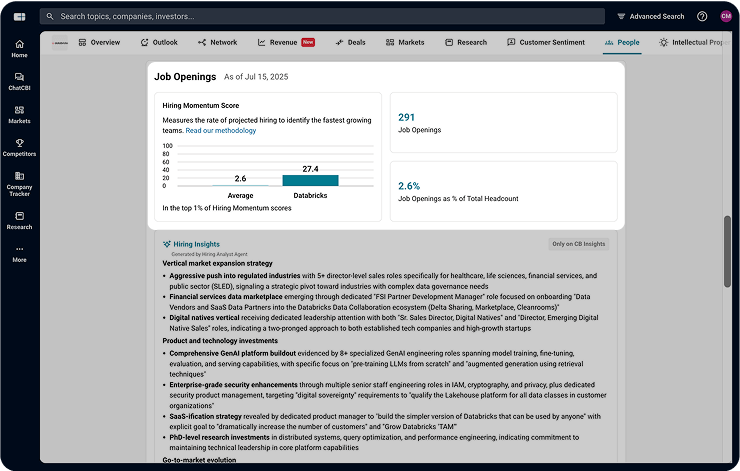Open the Home sidebar icon
This screenshot has height=471, width=740.
point(19,49)
